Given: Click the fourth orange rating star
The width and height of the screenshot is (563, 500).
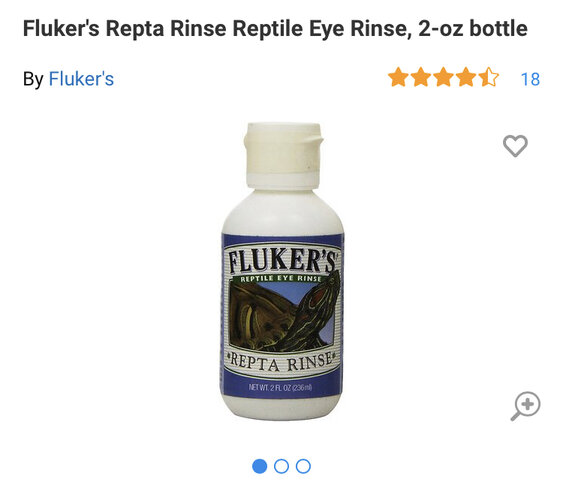Looking at the screenshot, I should tap(466, 77).
